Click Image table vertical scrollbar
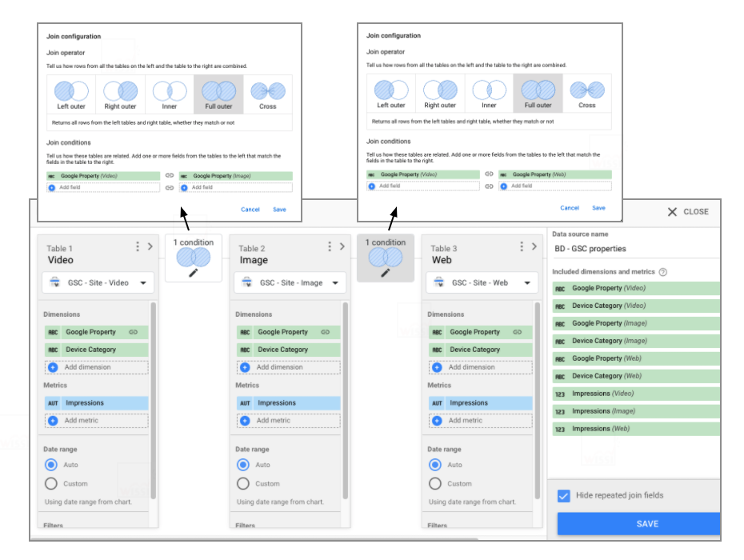 point(345,400)
